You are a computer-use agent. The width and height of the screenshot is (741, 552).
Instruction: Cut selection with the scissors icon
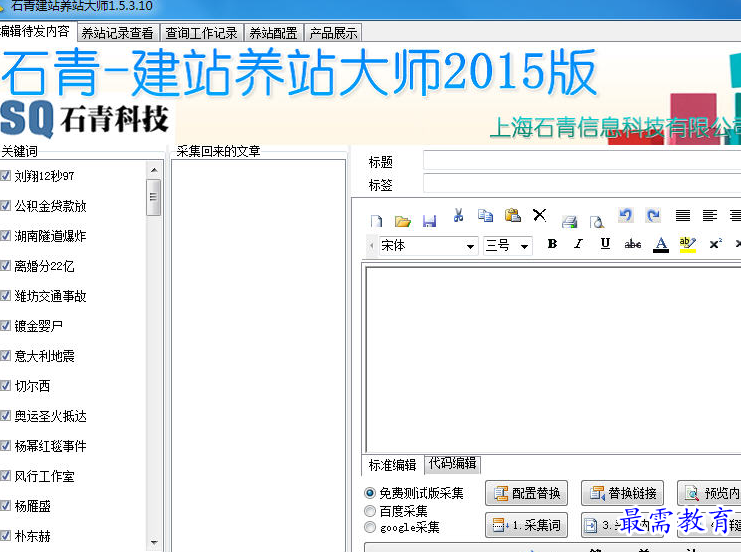point(458,216)
